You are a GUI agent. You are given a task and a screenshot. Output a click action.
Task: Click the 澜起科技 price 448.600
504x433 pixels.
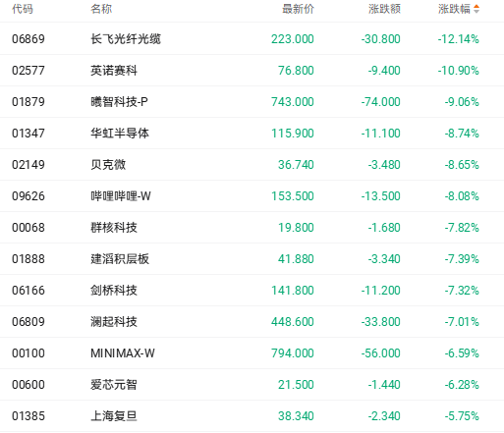click(x=293, y=322)
